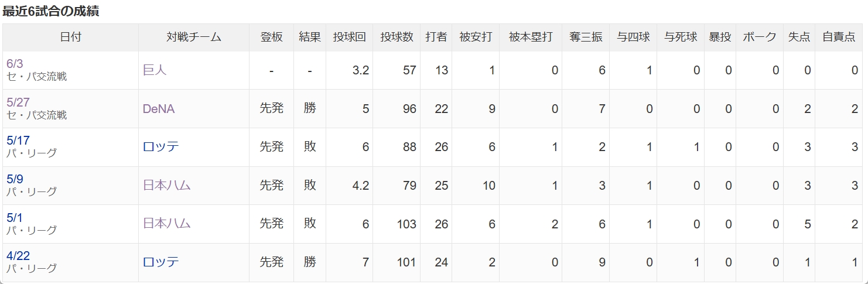Image resolution: width=868 pixels, height=284 pixels.
Task: Click the 最近6試合の成績 heading
Action: [x=50, y=11]
